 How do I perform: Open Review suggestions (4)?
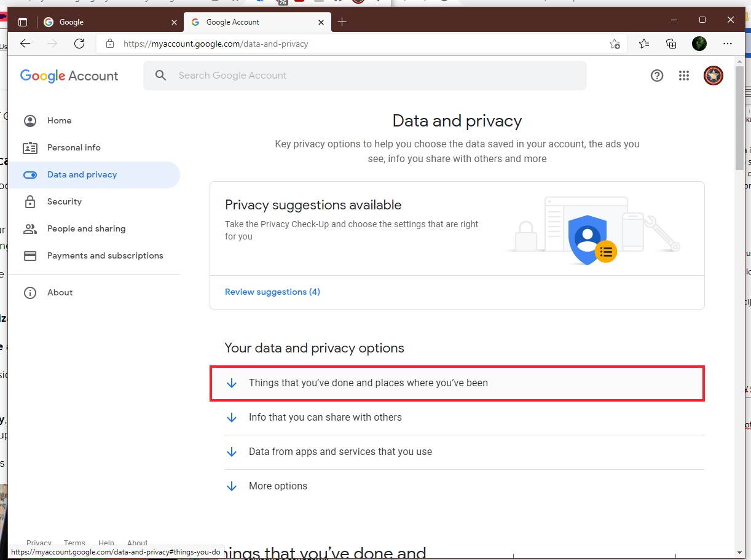click(272, 292)
